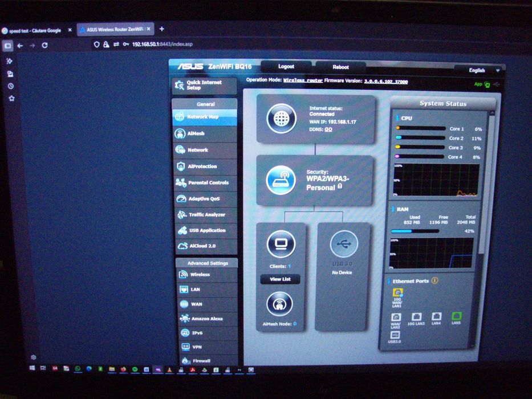The width and height of the screenshot is (532, 399).
Task: Click the firmware version link
Action: pyautogui.click(x=386, y=82)
